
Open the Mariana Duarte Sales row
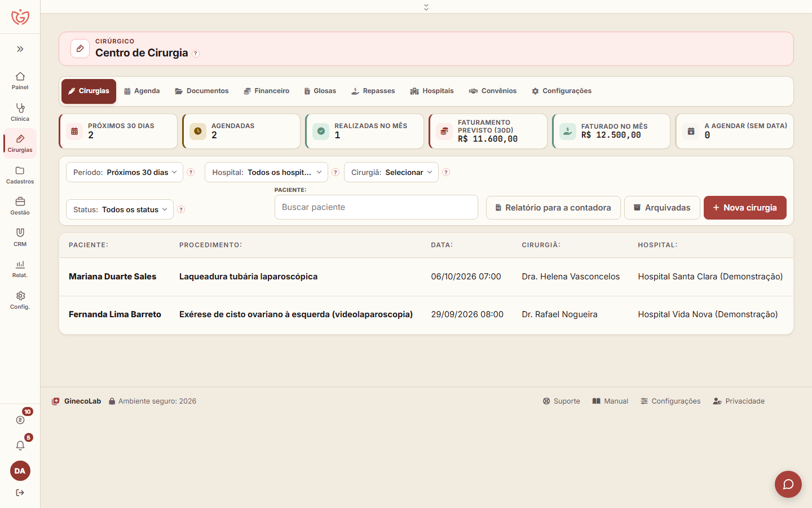point(426,277)
